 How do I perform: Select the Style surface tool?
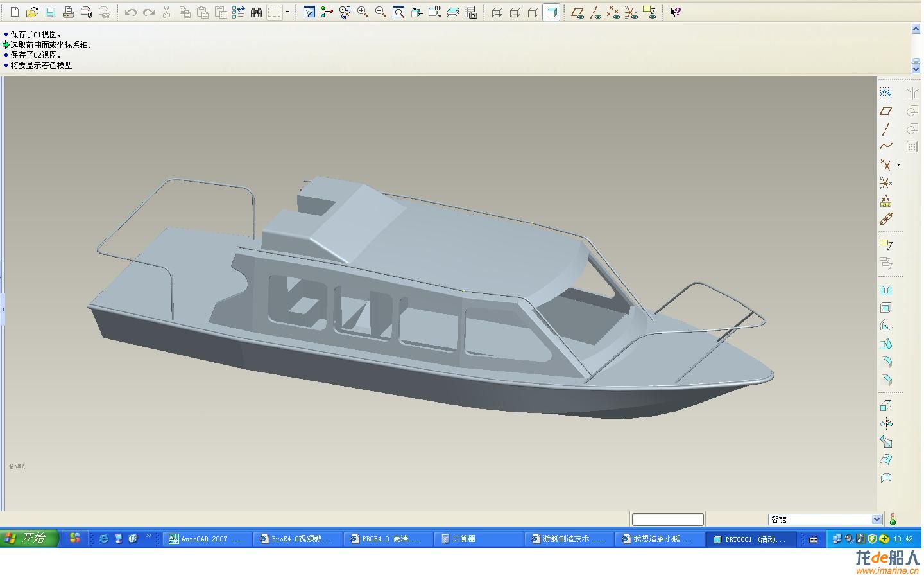[886, 477]
